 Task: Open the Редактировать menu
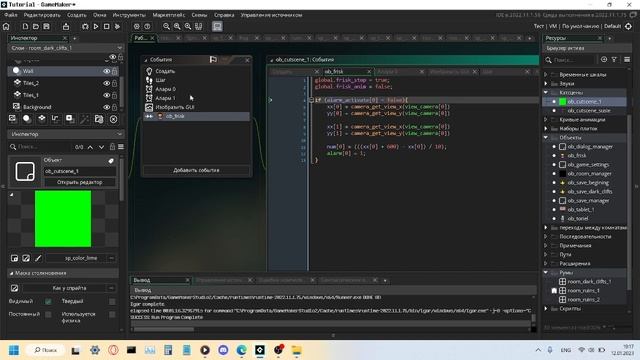pos(42,15)
